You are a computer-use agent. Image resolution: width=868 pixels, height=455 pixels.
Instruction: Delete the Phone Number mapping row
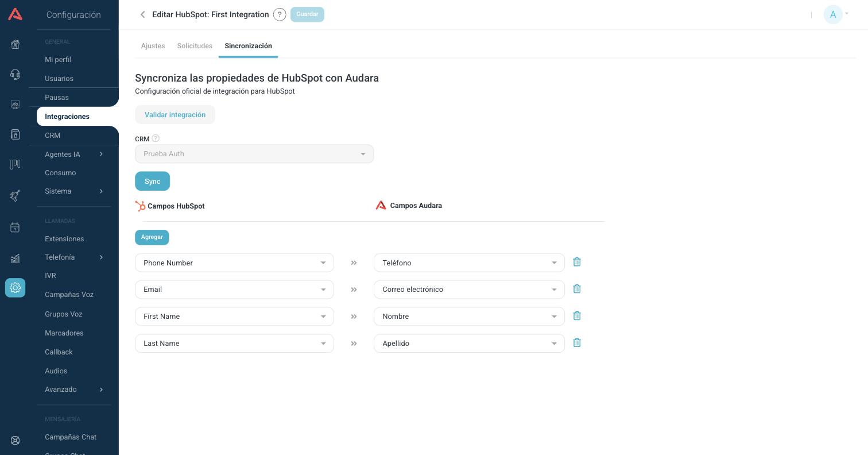[x=577, y=262]
